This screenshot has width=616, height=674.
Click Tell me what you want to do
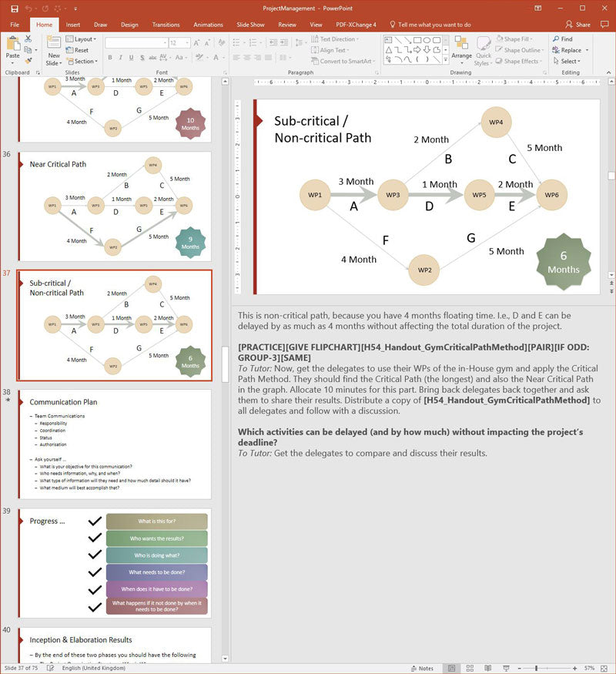(430, 25)
